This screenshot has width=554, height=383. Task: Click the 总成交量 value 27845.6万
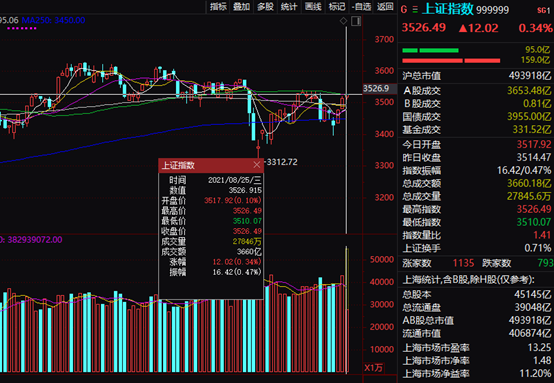pos(529,196)
